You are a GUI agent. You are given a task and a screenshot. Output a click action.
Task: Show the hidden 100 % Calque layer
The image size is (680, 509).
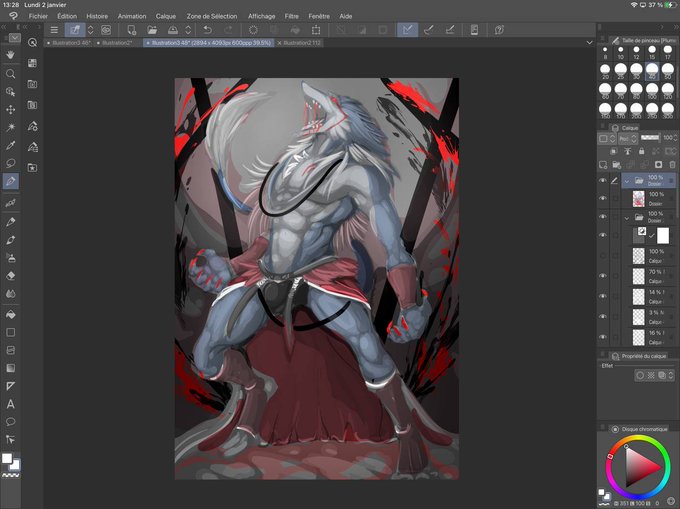click(x=603, y=256)
